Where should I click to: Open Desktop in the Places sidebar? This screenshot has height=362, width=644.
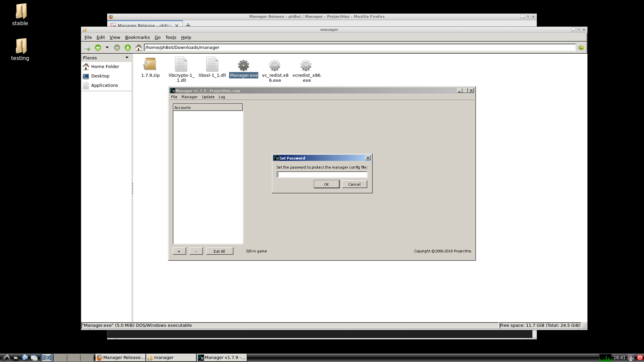tap(100, 76)
